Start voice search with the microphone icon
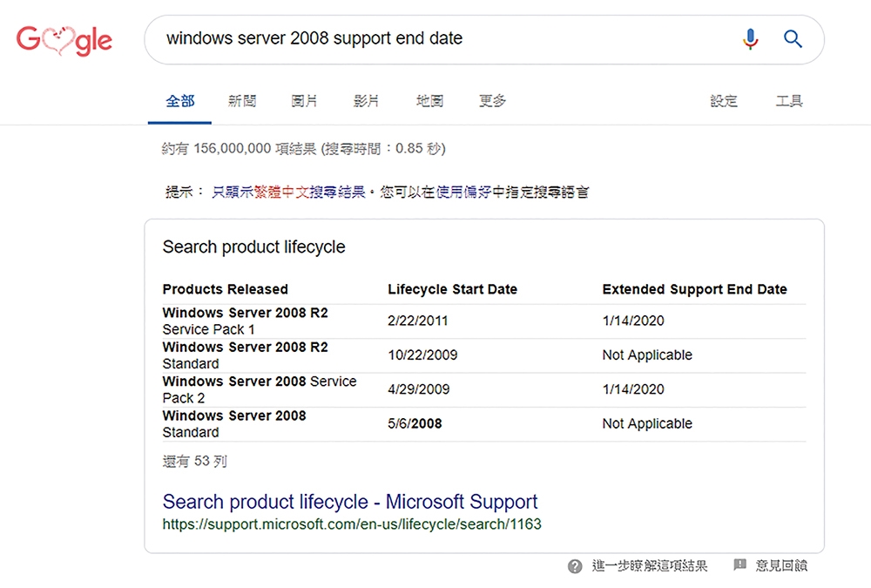Image resolution: width=871 pixels, height=588 pixels. click(x=750, y=39)
